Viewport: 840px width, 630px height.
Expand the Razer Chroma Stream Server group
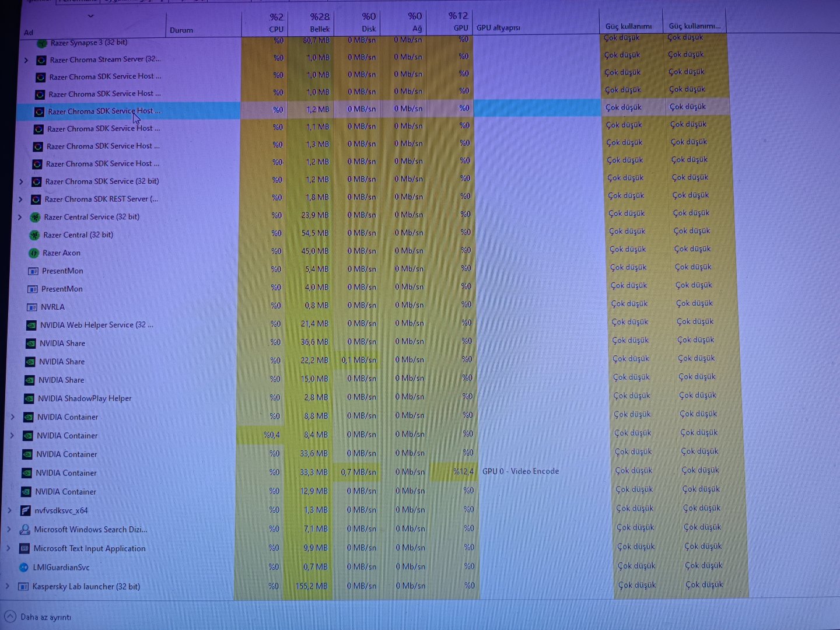pyautogui.click(x=26, y=60)
